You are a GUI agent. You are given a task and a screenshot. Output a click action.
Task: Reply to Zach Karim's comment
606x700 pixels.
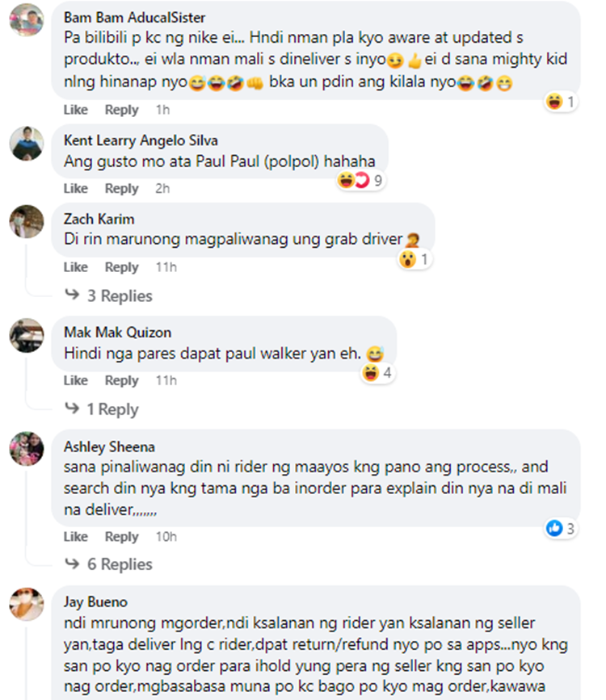click(x=121, y=267)
